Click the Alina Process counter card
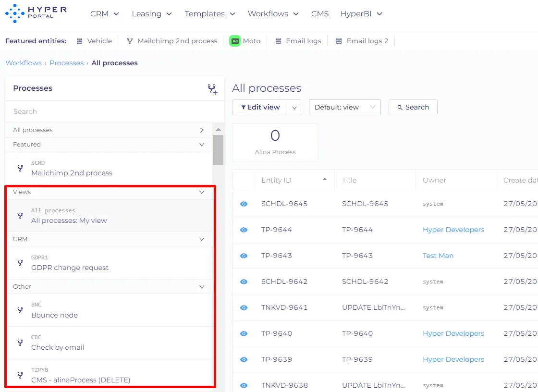Screen dimensions: 538x392 pyautogui.click(x=275, y=142)
